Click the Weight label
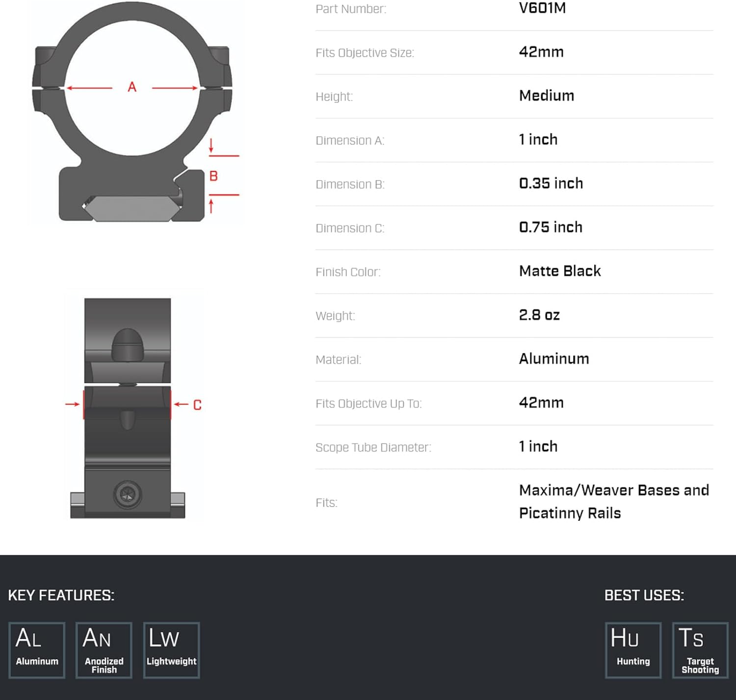Viewport: 736px width, 700px height. point(335,316)
